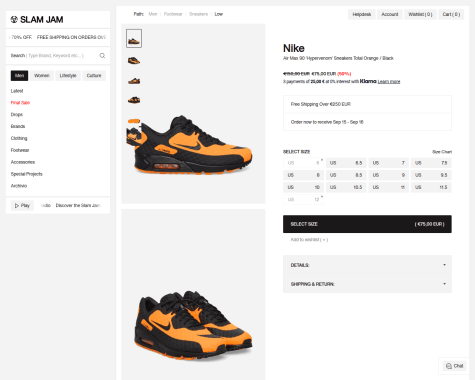Click the Helpdesk button
The width and height of the screenshot is (475, 380).
point(362,14)
